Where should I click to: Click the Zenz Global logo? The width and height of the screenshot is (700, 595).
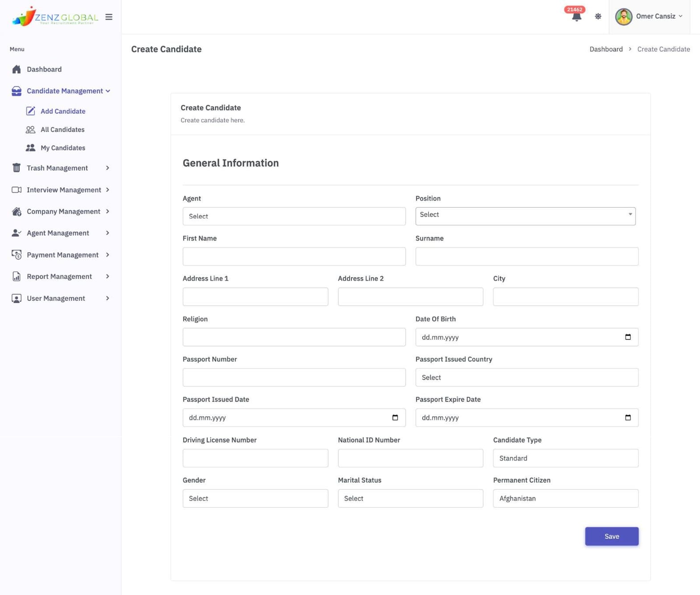pyautogui.click(x=55, y=16)
